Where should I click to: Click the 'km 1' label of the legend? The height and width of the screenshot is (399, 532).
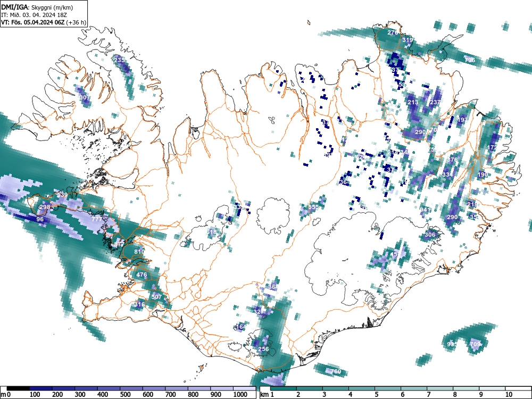(x=268, y=394)
